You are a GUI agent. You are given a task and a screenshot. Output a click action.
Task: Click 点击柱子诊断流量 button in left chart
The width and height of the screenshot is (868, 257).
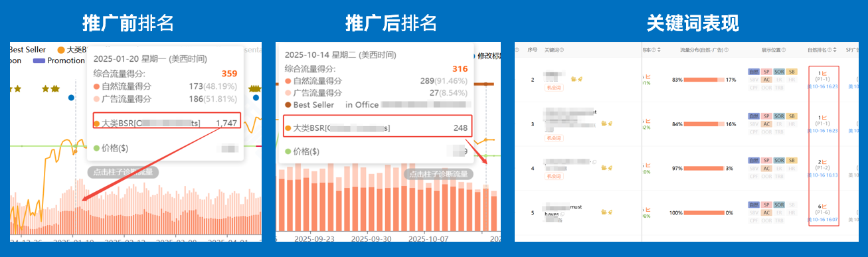123,172
